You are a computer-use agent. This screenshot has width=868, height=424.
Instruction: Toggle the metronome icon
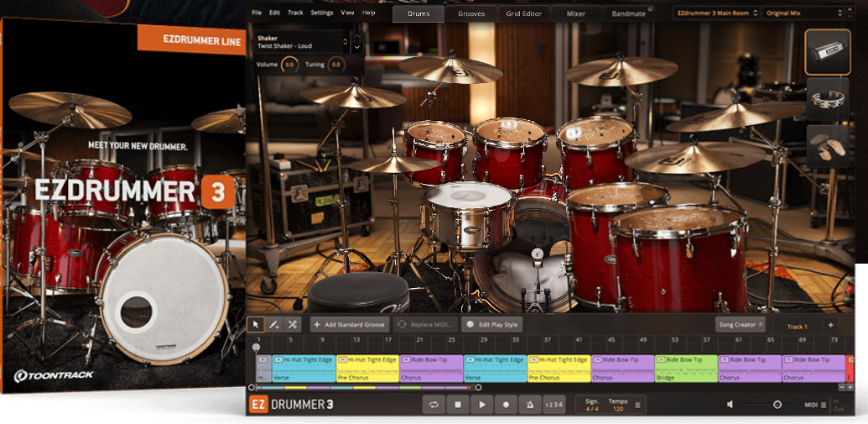529,405
